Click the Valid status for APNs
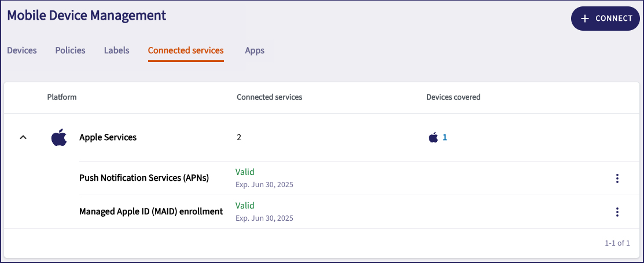 coord(245,172)
